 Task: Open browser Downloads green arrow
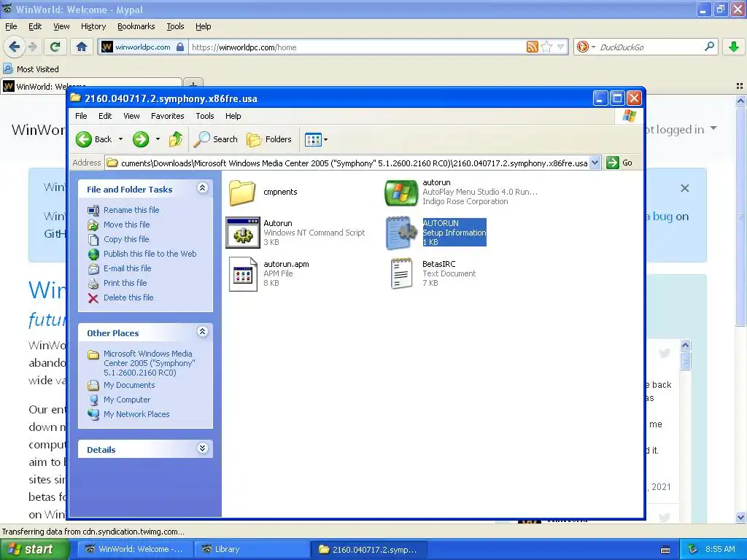(x=734, y=47)
